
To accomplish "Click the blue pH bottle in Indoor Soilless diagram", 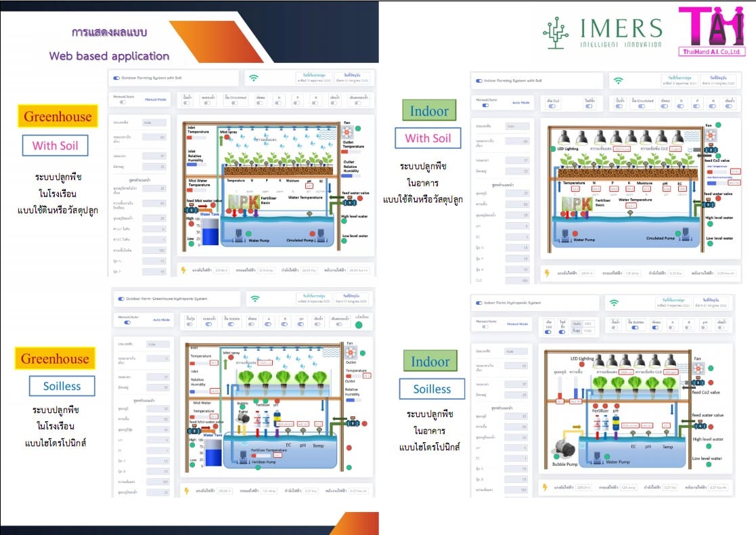I will [x=616, y=423].
